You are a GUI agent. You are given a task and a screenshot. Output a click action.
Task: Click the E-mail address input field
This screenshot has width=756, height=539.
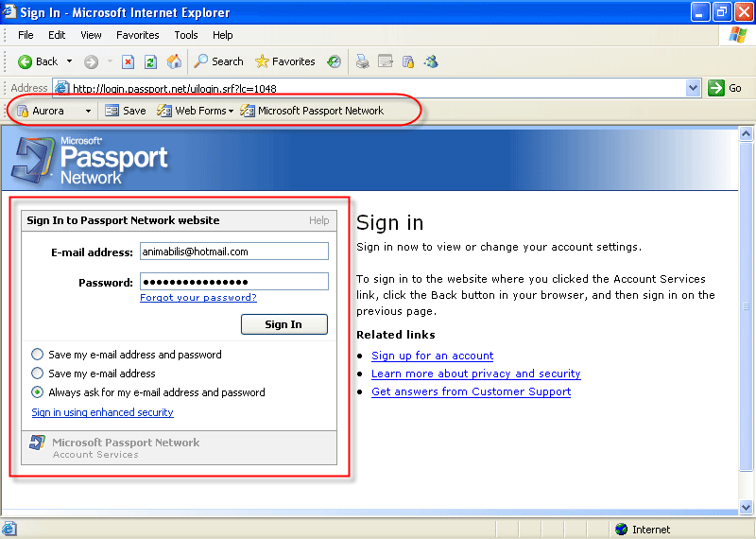point(234,252)
